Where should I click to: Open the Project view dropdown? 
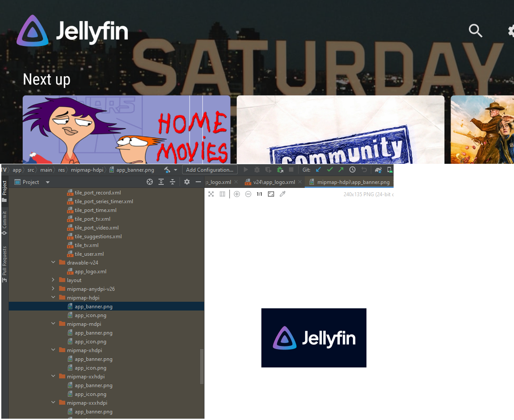(48, 182)
